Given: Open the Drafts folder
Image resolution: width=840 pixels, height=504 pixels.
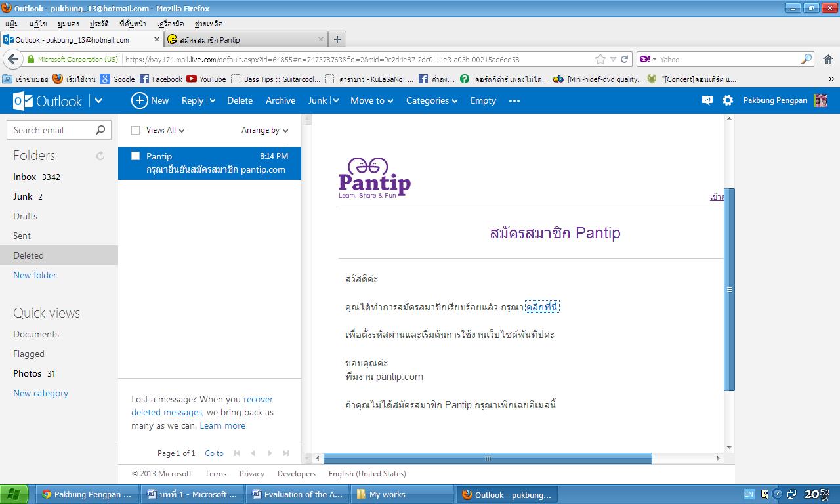Looking at the screenshot, I should pos(25,216).
